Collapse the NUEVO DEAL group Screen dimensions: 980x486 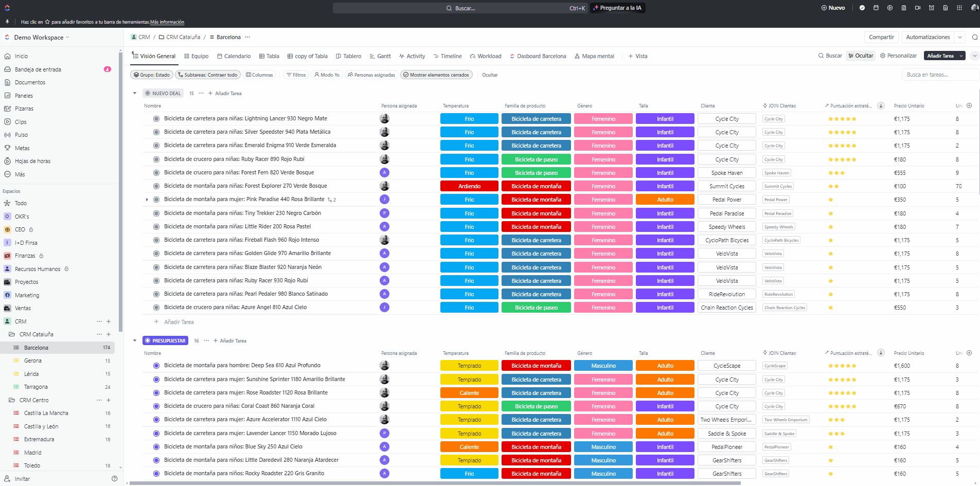pos(135,94)
